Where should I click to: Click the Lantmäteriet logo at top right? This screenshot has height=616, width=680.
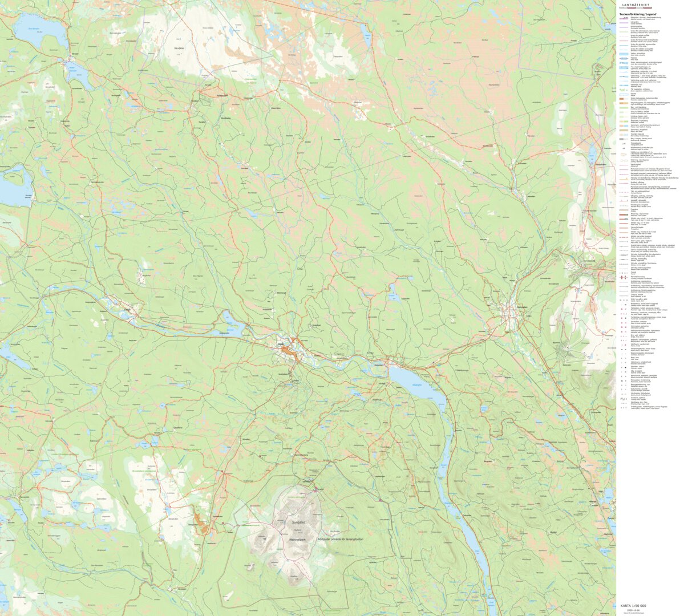[635, 3]
